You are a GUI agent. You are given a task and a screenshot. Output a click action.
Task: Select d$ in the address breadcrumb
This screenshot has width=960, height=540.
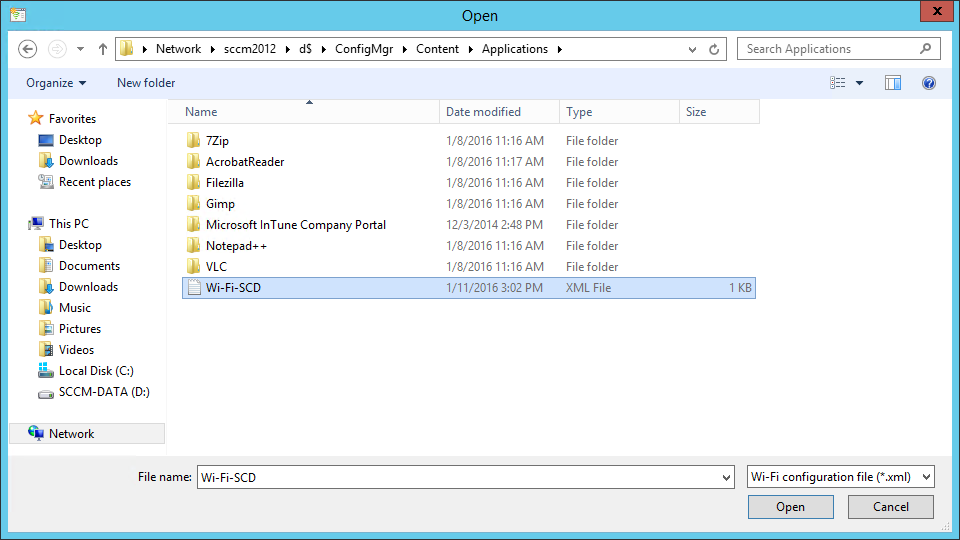tap(305, 49)
